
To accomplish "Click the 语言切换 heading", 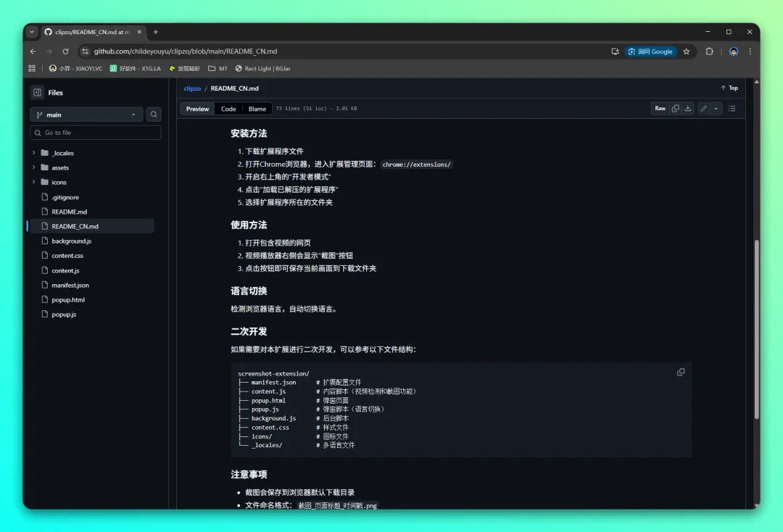I will (x=249, y=291).
